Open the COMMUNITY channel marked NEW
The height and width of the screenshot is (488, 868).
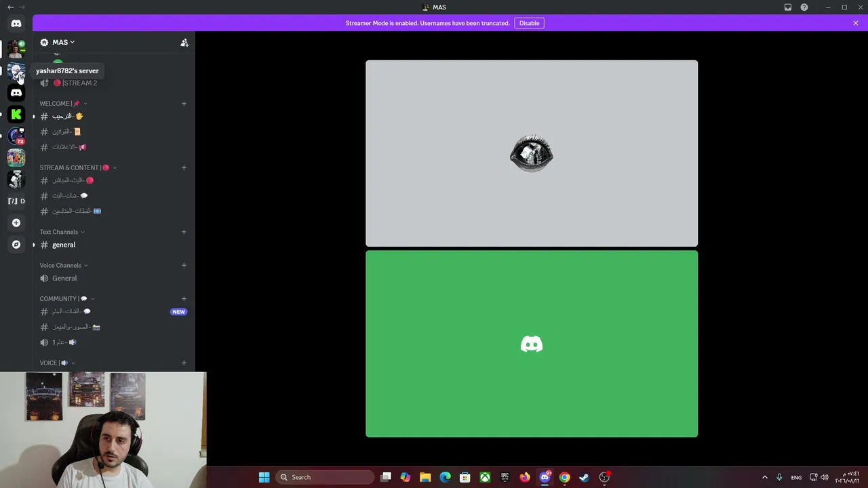114,311
